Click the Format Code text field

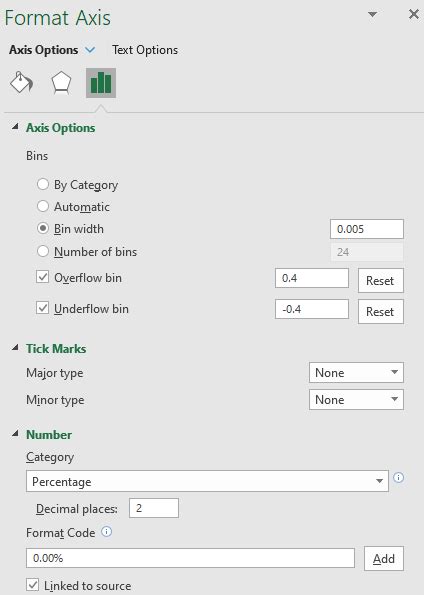191,558
